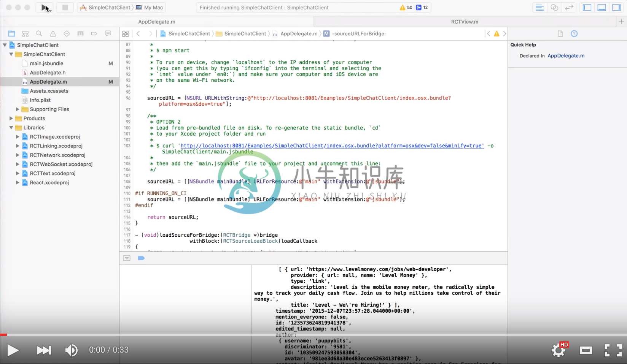The image size is (627, 364).
Task: Expand RCTText.xcodeproj disclosure triangle
Action: pyautogui.click(x=18, y=173)
